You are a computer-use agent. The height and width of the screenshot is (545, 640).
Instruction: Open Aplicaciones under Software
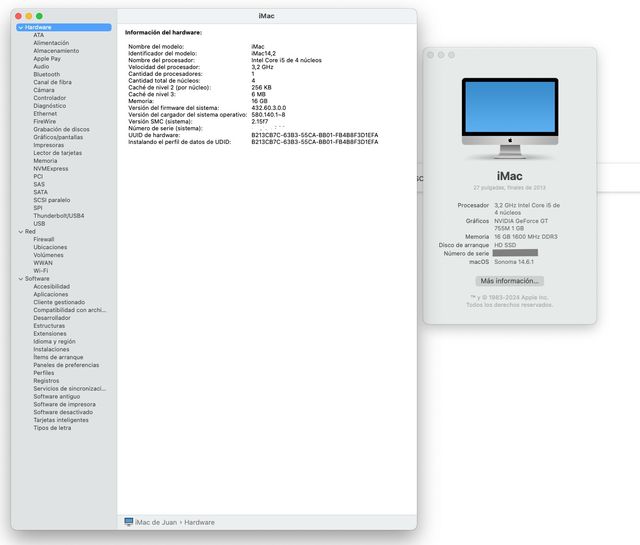51,294
